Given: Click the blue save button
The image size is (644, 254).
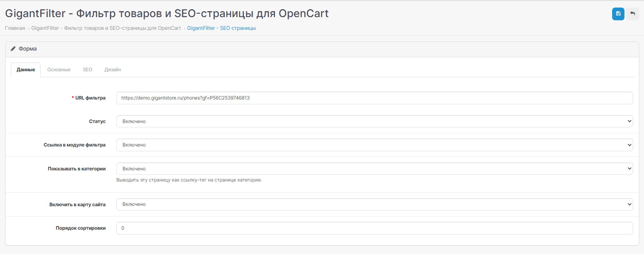Looking at the screenshot, I should (618, 14).
